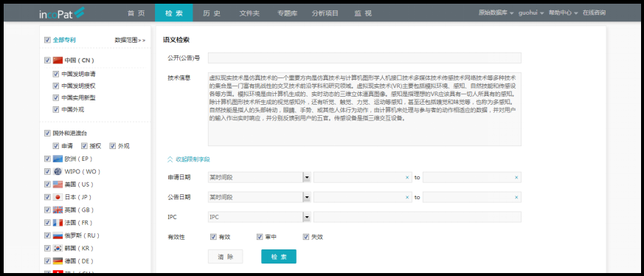Click the 清除 clear button

pos(226,256)
